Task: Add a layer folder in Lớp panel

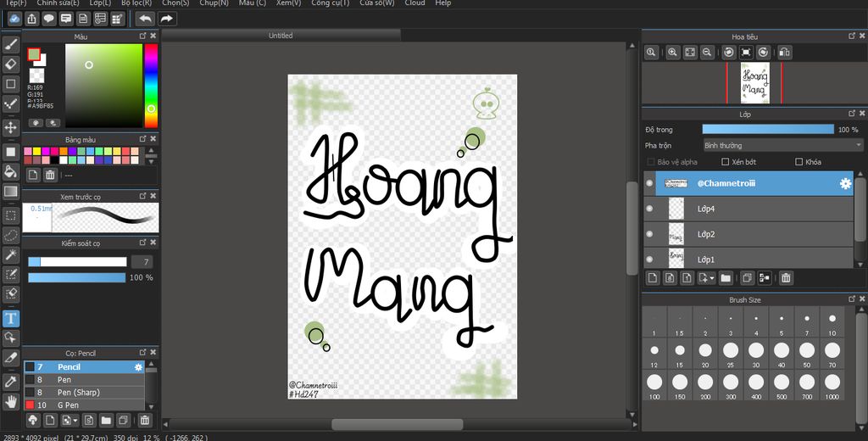Action: tap(726, 277)
